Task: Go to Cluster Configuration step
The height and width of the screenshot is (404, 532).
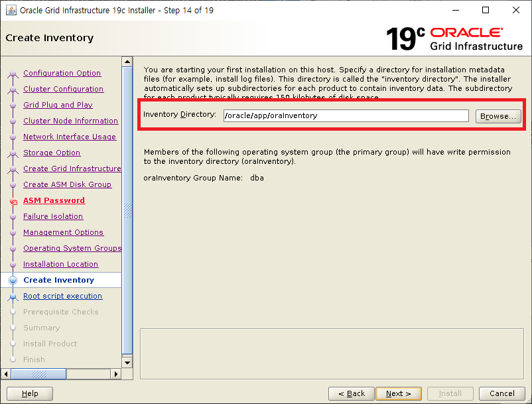Action: coord(64,89)
